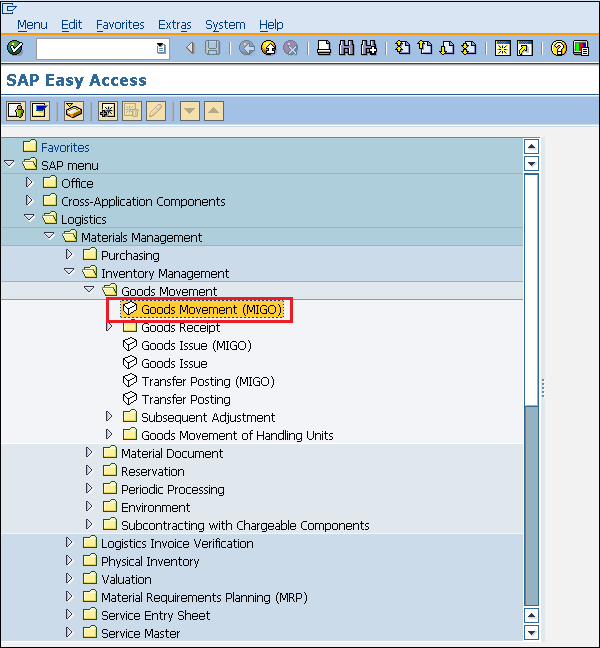The height and width of the screenshot is (648, 600).
Task: Click the Delete Favorites icon
Action: (132, 111)
